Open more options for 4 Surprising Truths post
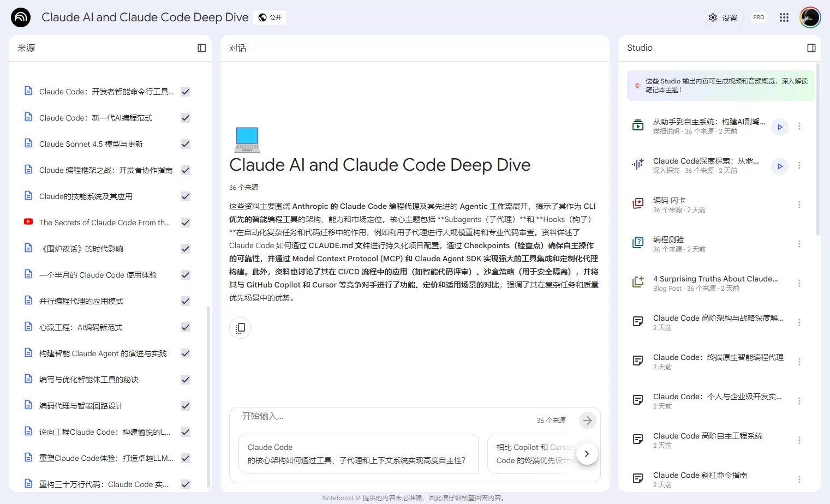 tap(799, 283)
